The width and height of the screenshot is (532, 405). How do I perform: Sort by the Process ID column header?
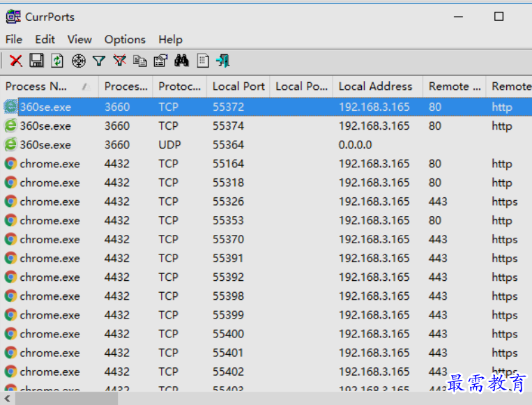point(126,87)
